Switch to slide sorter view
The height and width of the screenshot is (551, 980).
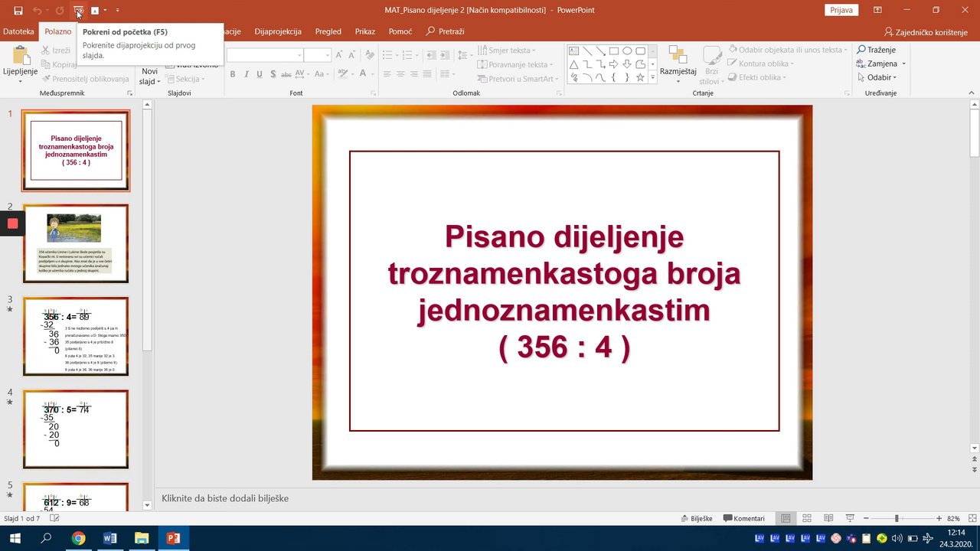pos(807,518)
